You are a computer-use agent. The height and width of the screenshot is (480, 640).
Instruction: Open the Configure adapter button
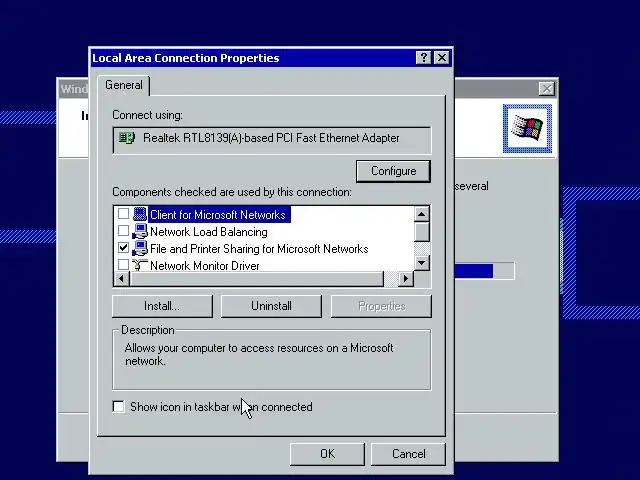[x=393, y=171]
